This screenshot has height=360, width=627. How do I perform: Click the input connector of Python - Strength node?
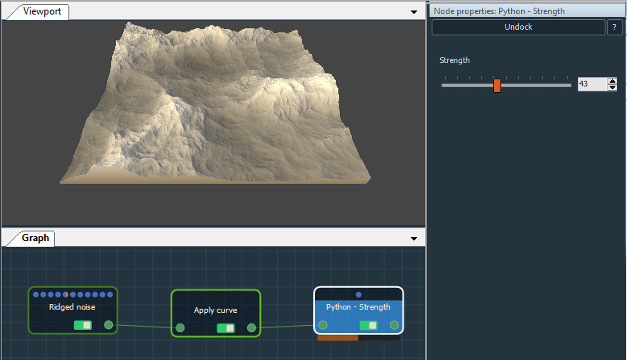(x=323, y=325)
